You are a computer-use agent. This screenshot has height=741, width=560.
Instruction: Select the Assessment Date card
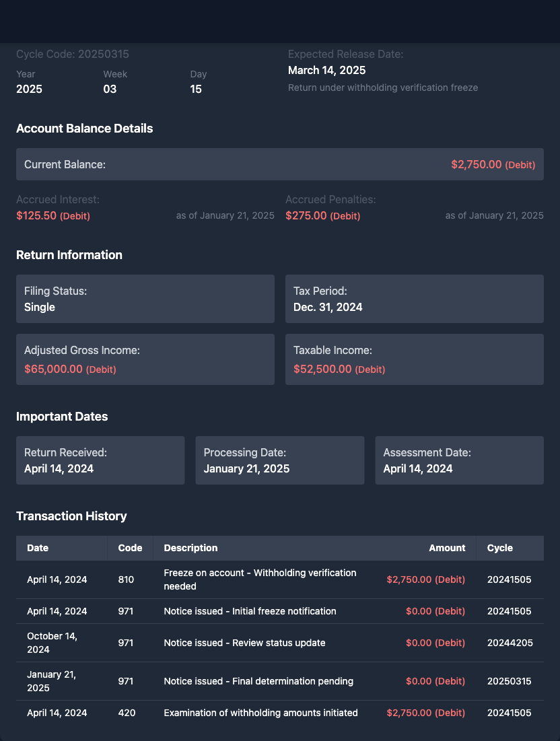[x=459, y=460]
